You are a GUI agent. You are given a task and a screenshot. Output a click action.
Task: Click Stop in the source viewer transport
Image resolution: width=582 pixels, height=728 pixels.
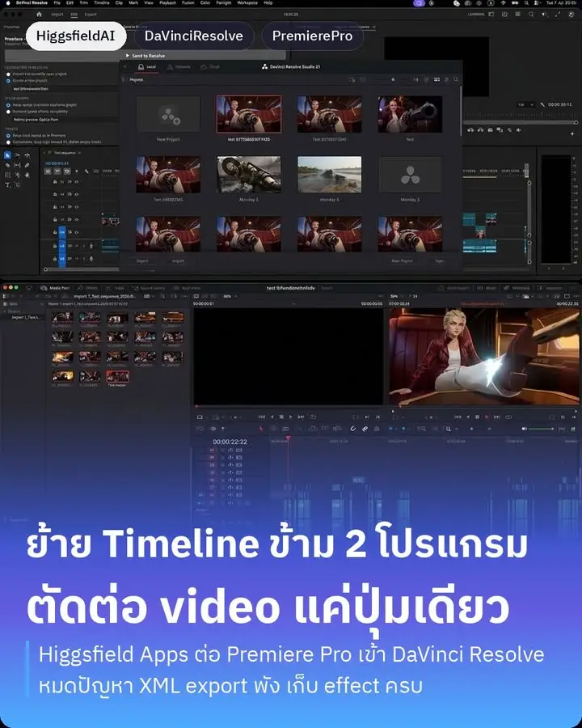[x=281, y=417]
